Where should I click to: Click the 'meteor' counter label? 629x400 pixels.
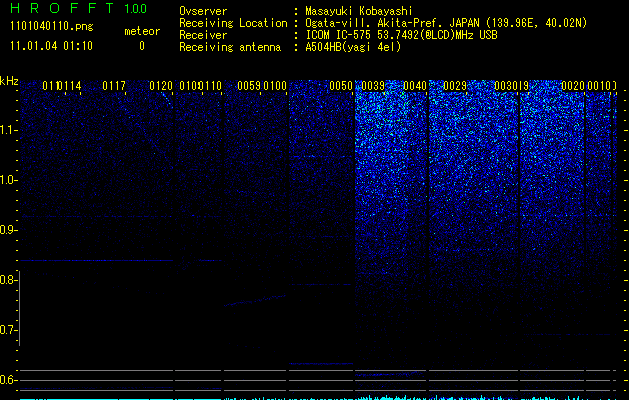click(142, 31)
